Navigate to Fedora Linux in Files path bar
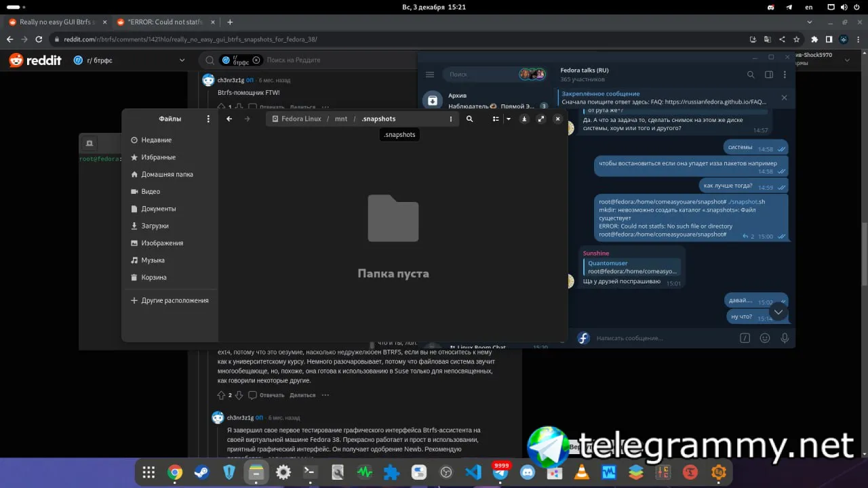The height and width of the screenshot is (488, 868). tap(296, 119)
